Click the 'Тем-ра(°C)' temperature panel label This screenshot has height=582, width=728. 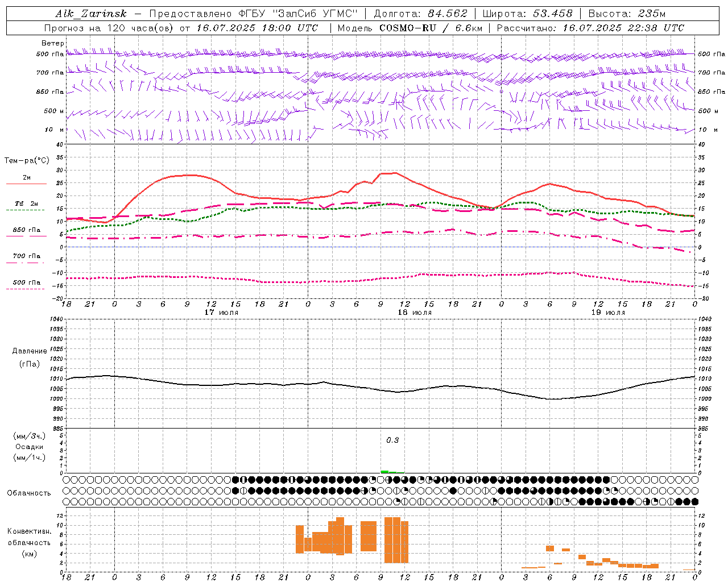[x=27, y=160]
